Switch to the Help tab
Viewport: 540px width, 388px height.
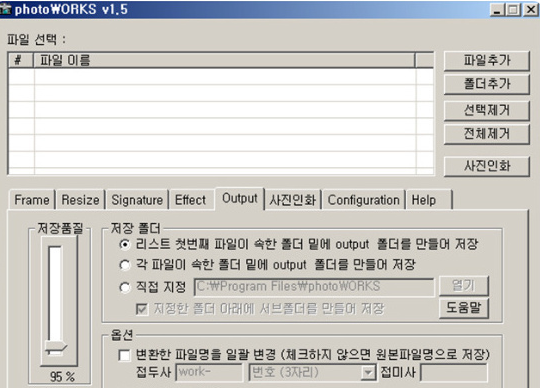point(429,200)
